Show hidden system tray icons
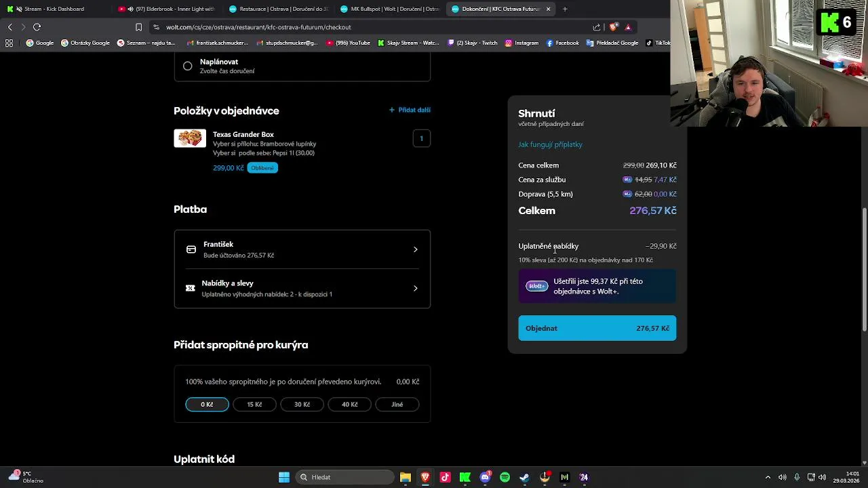The height and width of the screenshot is (488, 868). pos(768,477)
